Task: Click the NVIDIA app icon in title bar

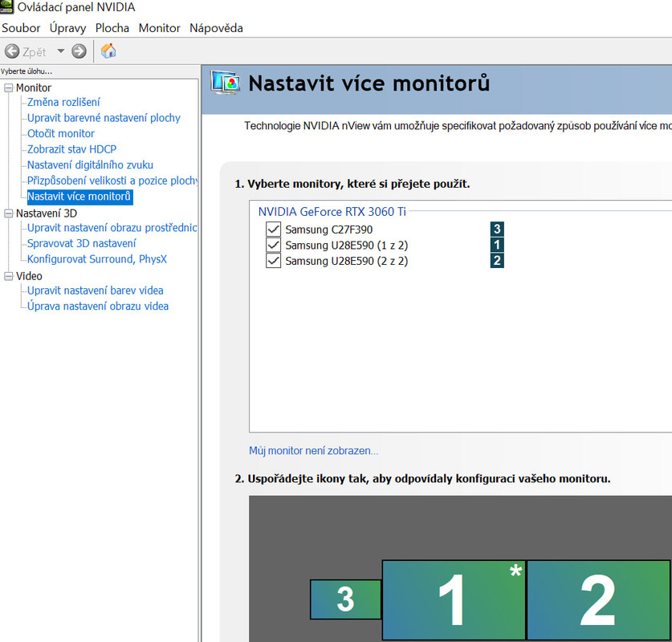Action: point(7,7)
